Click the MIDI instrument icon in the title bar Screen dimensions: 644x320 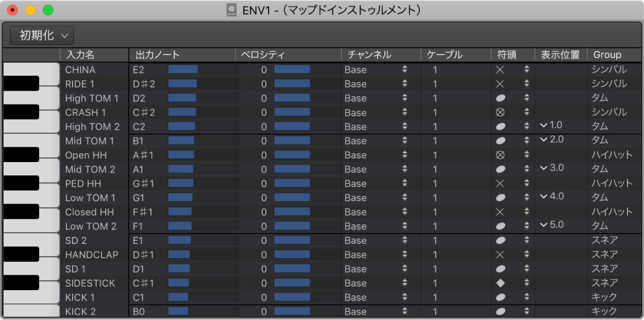[232, 9]
